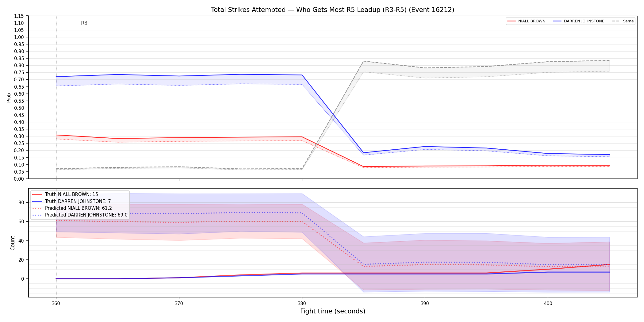This screenshot has height=322, width=644.
Task: Click the 'Fight time (seconds)' axis label
Action: [x=333, y=311]
